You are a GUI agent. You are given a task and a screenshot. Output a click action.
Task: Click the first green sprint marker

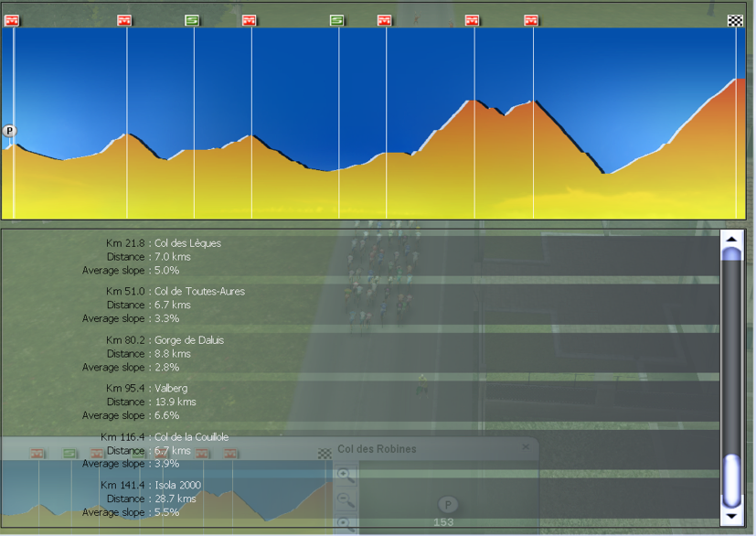[x=192, y=20]
